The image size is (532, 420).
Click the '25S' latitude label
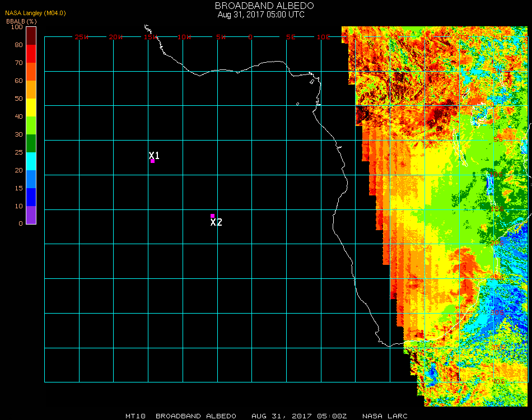click(x=497, y=278)
